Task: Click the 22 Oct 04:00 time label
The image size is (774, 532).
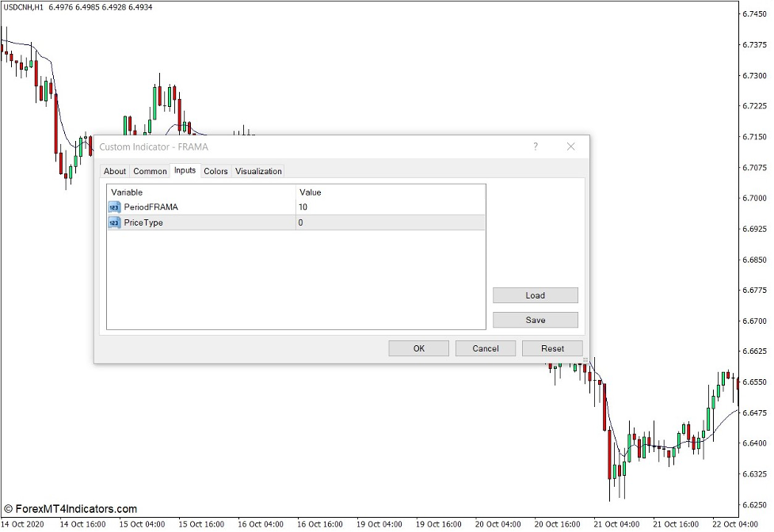Action: click(x=734, y=524)
